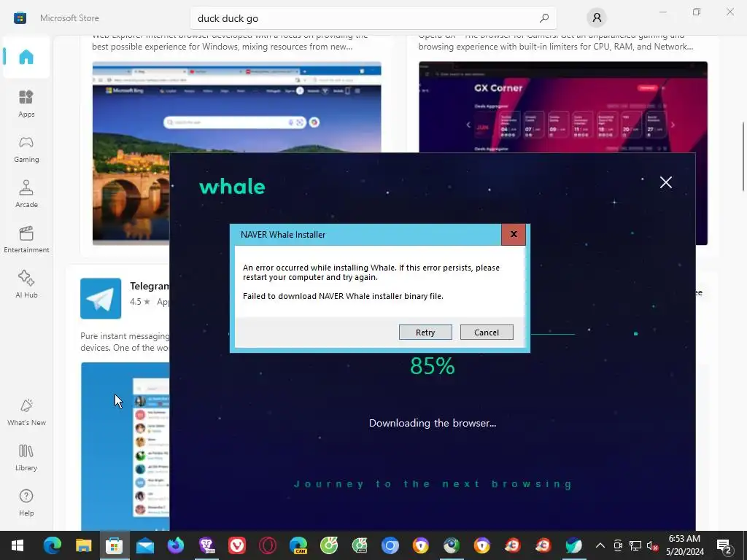Launch the blue Chromium browser taskbar icon
Image resolution: width=747 pixels, height=560 pixels.
click(390, 545)
